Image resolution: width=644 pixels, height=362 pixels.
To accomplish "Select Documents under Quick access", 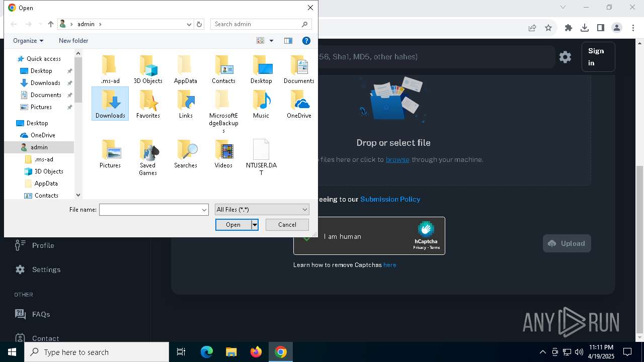I will [x=46, y=95].
